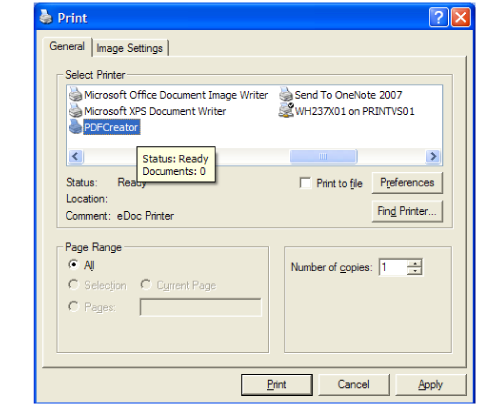Click the horizontal scrollbar thumb in printer list
This screenshot has height=404, width=500.
coord(323,156)
